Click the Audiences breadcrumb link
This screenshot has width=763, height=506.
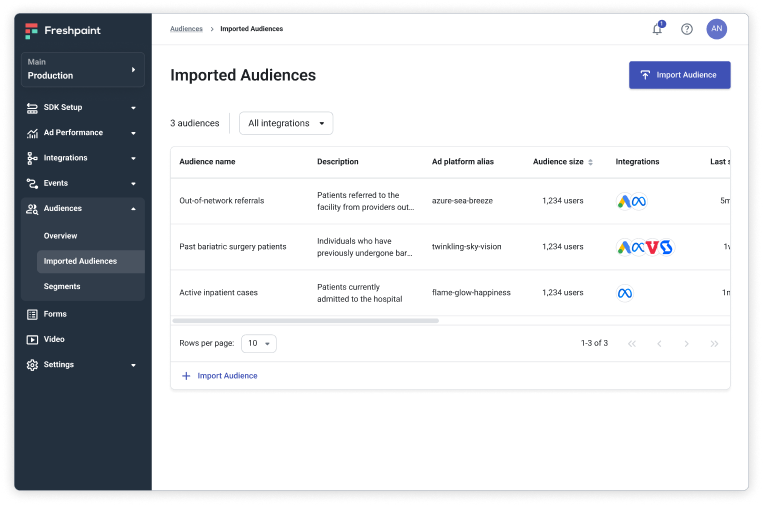(x=186, y=29)
